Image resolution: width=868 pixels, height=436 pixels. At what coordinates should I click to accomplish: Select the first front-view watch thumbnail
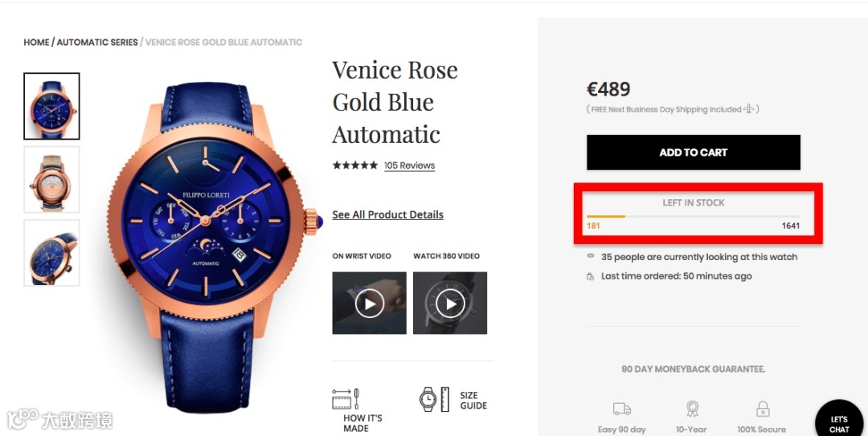[x=51, y=106]
